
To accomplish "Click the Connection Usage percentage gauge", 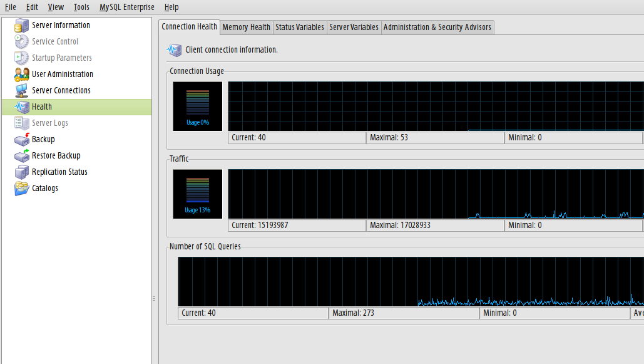I will 198,107.
